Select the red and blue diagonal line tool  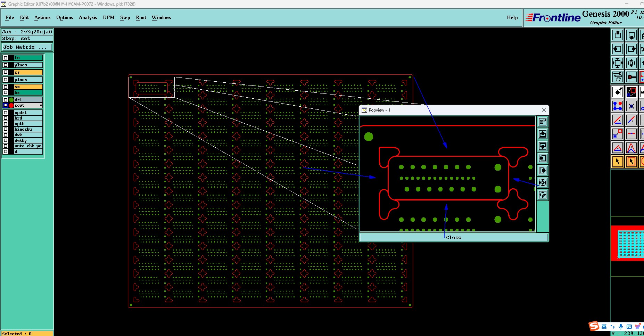(x=631, y=120)
